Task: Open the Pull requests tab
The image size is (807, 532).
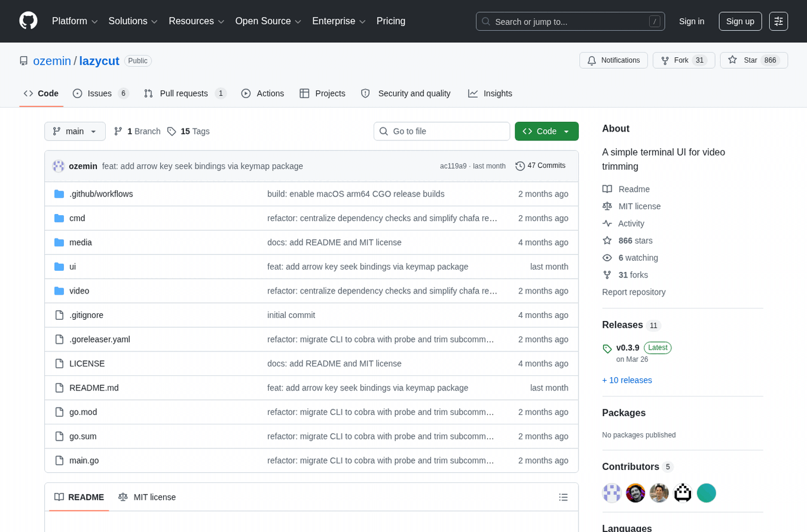Action: [185, 93]
